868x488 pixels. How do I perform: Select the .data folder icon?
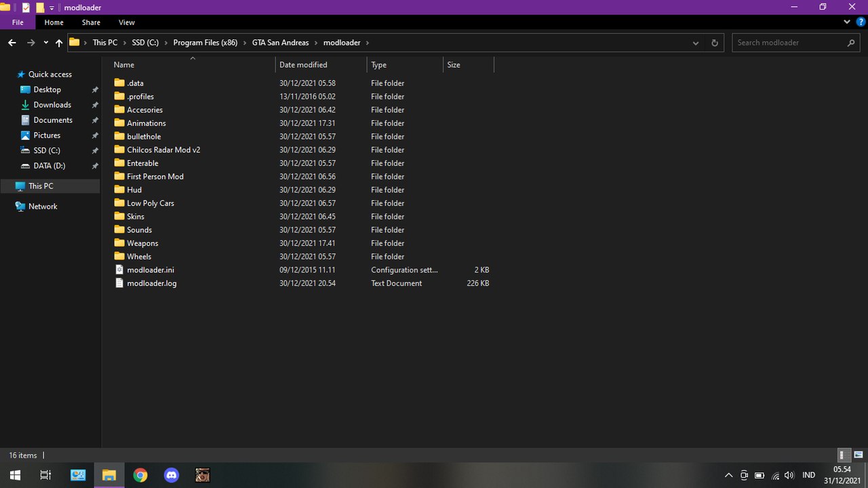pyautogui.click(x=119, y=83)
